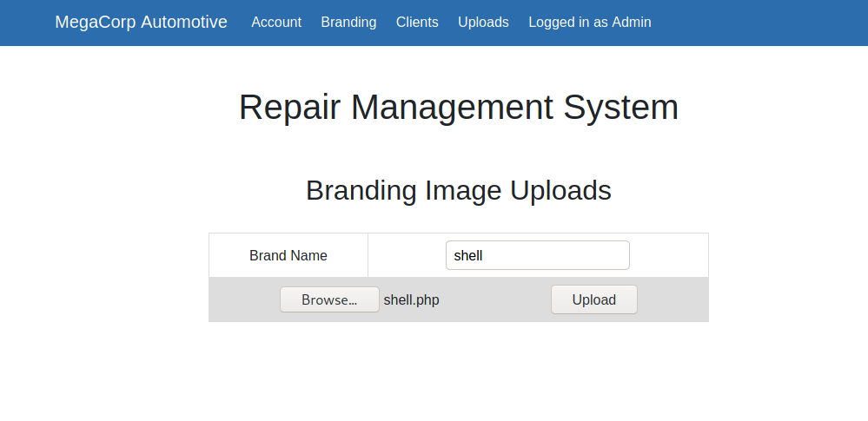Click the selected shell.php filename text

(x=412, y=300)
